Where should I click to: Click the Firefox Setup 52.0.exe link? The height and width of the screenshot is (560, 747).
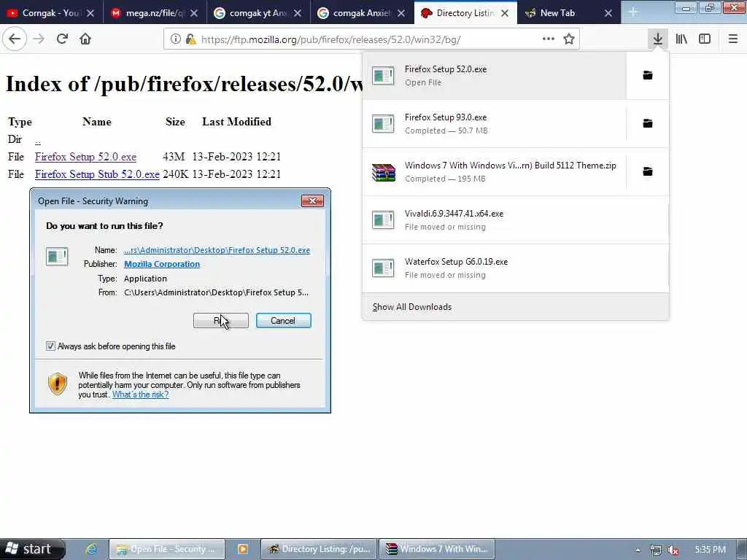tap(85, 157)
